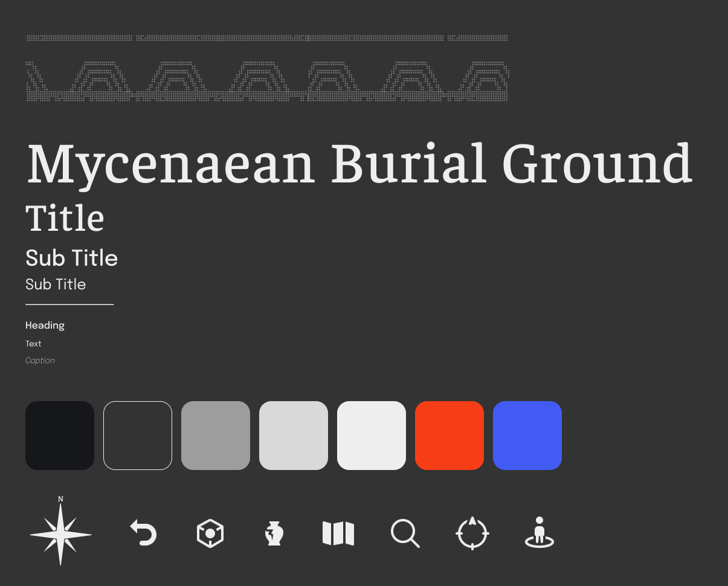Pick the light gray swatch
Screen dimensions: 728x586
coord(293,435)
